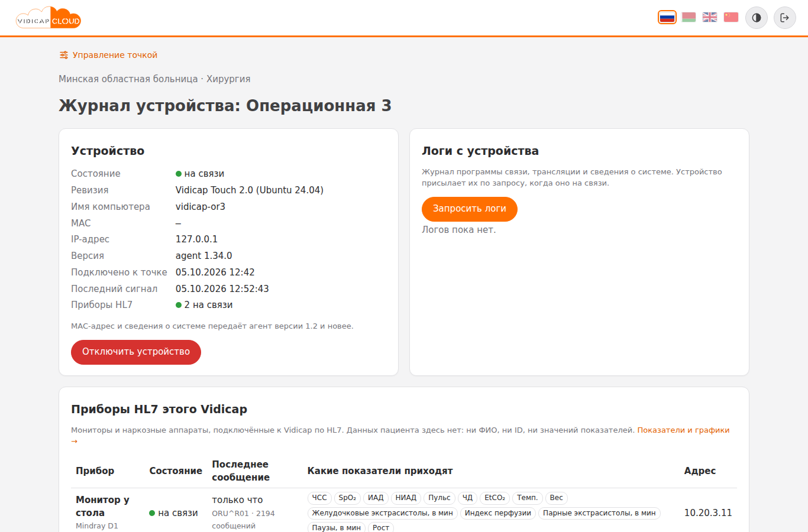808x532 pixels.
Task: Open the Управление точкой link
Action: pyautogui.click(x=108, y=55)
